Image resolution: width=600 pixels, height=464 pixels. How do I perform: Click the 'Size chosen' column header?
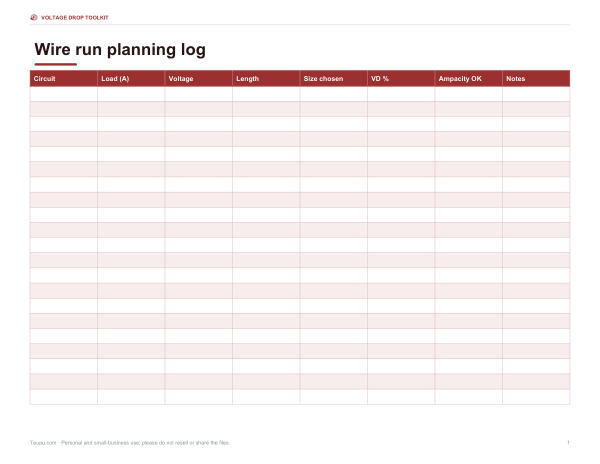pyautogui.click(x=334, y=78)
